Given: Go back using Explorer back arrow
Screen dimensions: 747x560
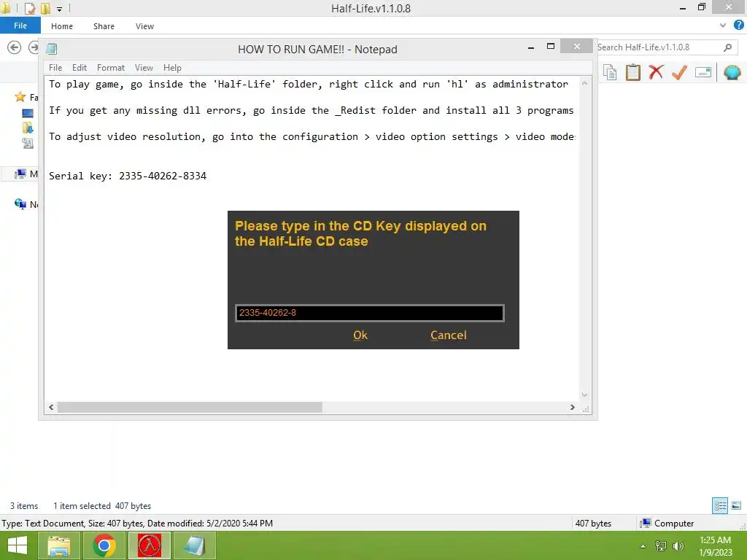Looking at the screenshot, I should point(15,47).
